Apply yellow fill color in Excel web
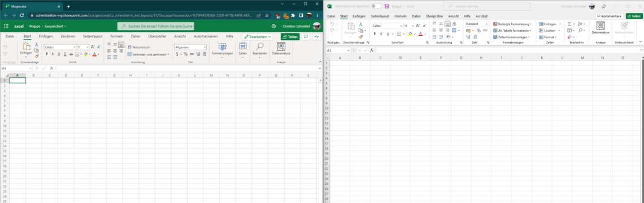The image size is (644, 203). [x=86, y=54]
